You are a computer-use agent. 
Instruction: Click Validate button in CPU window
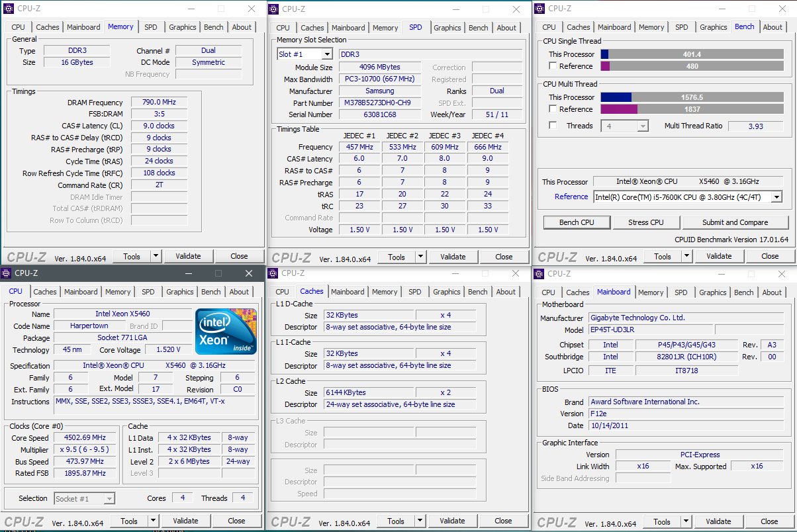(x=185, y=521)
